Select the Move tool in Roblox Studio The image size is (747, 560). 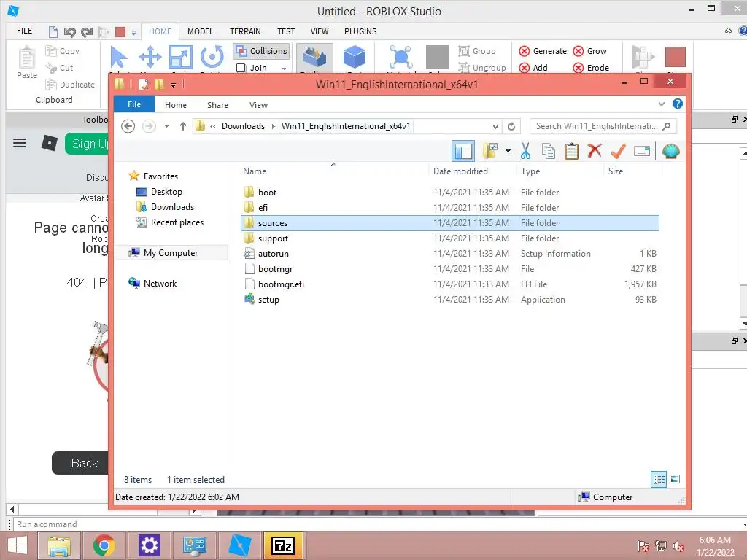point(150,57)
